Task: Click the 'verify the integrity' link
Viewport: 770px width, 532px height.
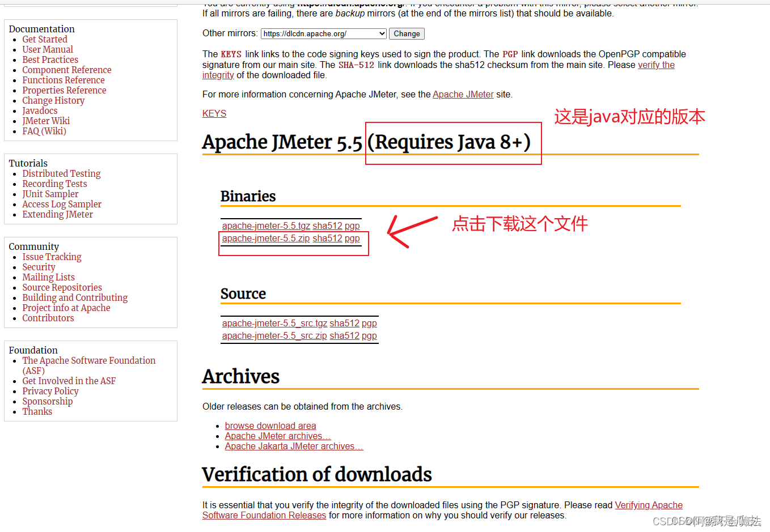Action: [x=656, y=65]
